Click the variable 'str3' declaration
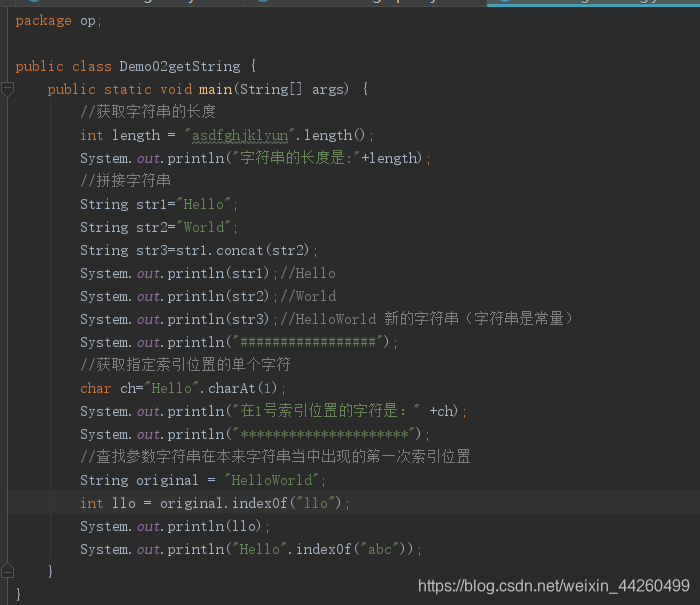The height and width of the screenshot is (605, 700). pyautogui.click(x=152, y=250)
